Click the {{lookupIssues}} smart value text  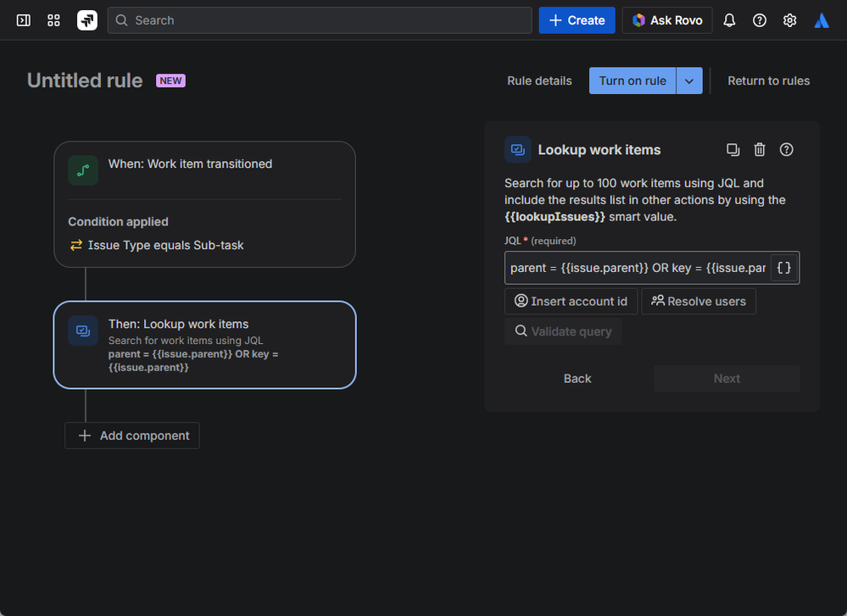(554, 217)
